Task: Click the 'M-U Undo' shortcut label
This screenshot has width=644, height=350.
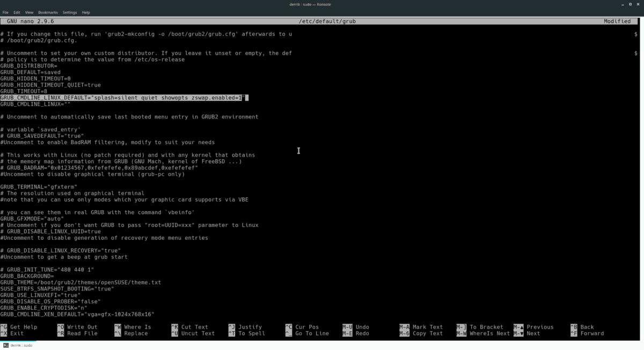Action: (356, 327)
